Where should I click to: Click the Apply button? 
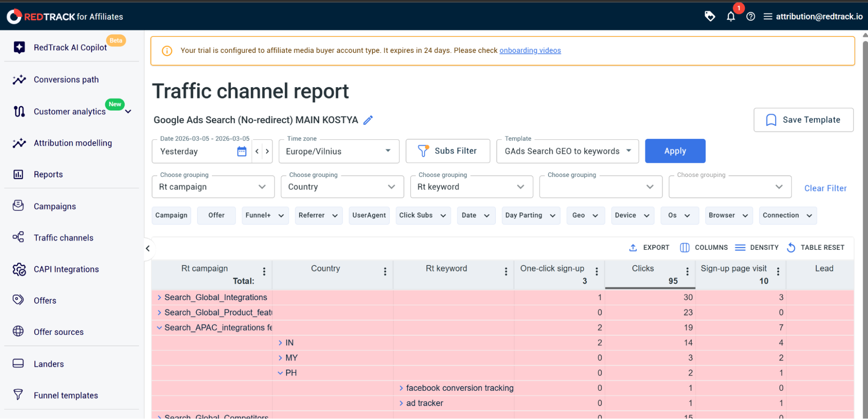click(x=675, y=151)
